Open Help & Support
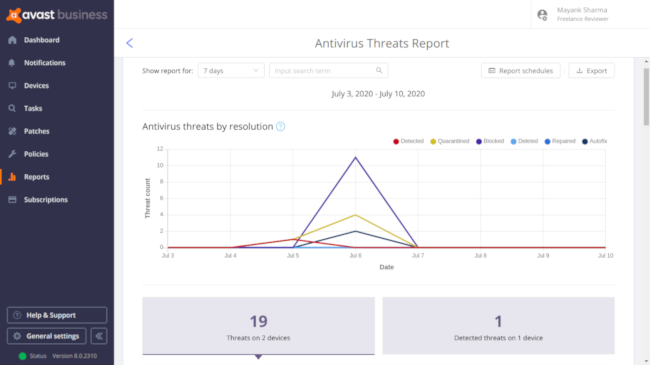The height and width of the screenshot is (365, 650). (x=57, y=315)
